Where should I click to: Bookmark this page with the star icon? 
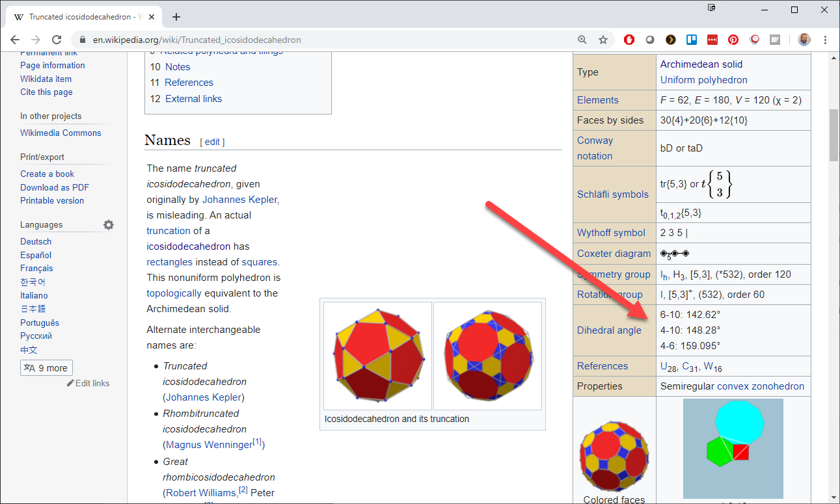pos(603,40)
